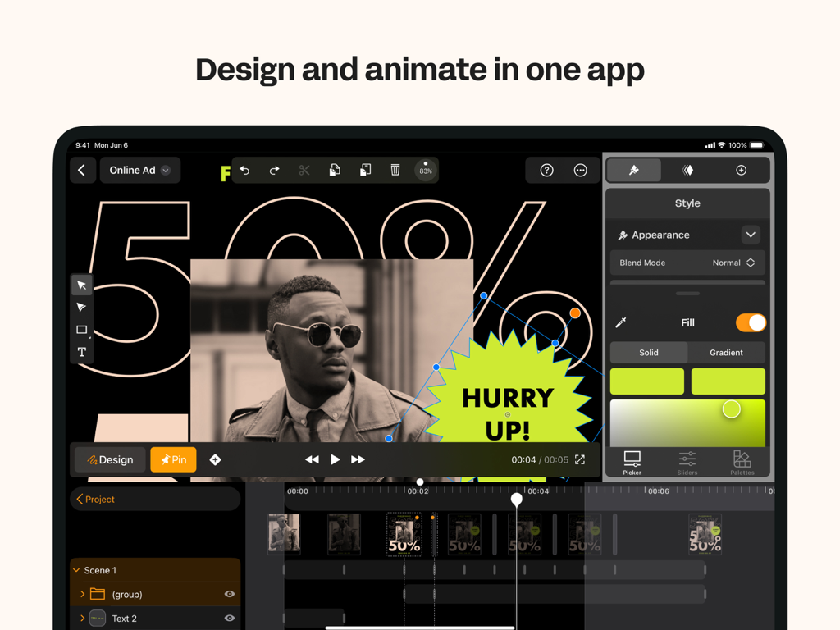Image resolution: width=840 pixels, height=630 pixels.
Task: Select the Text tool
Action: (81, 352)
